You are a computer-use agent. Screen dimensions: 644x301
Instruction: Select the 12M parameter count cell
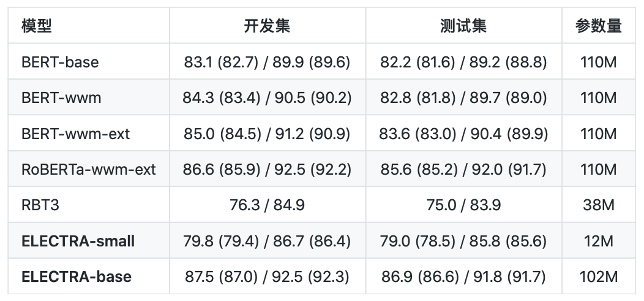pyautogui.click(x=598, y=241)
